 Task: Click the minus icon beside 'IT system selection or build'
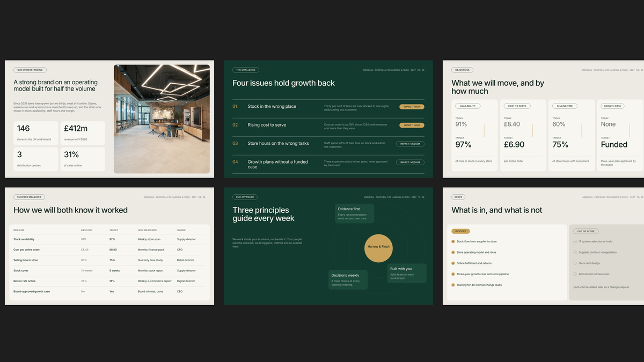[575, 241]
